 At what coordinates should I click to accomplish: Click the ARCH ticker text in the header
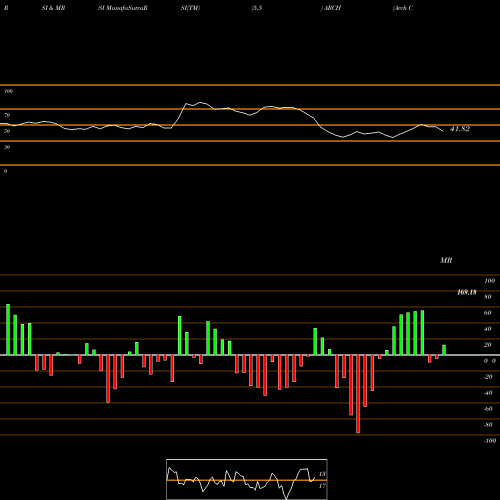332,8
